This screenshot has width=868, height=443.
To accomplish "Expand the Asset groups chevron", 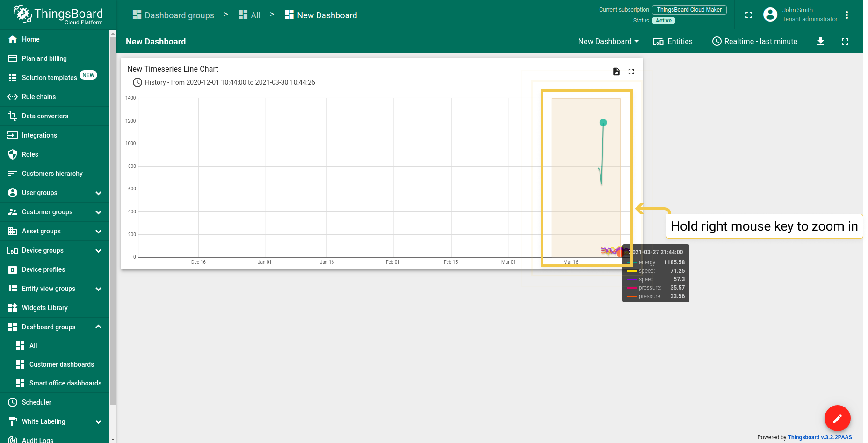I will click(x=98, y=231).
